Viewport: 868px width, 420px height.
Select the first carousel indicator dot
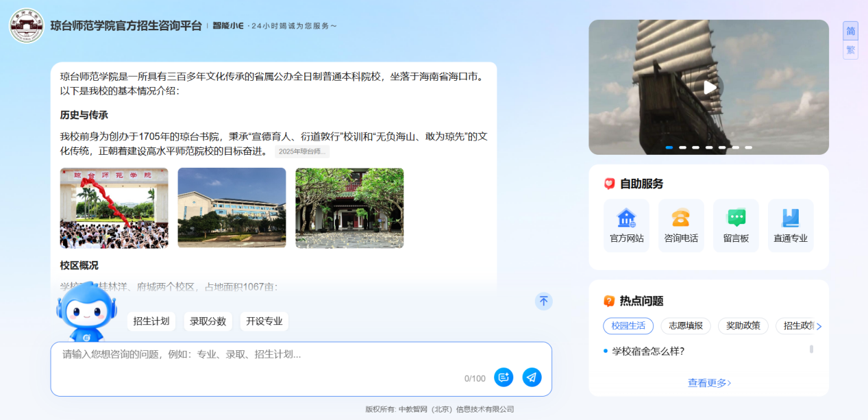[669, 147]
